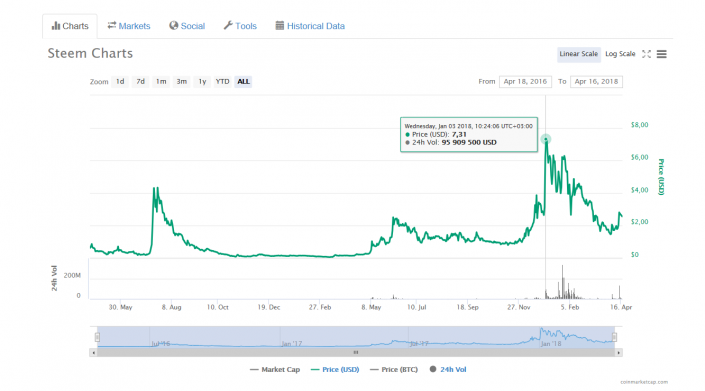The height and width of the screenshot is (391, 705).
Task: Click the 27. Nov date axis label
Action: point(519,307)
